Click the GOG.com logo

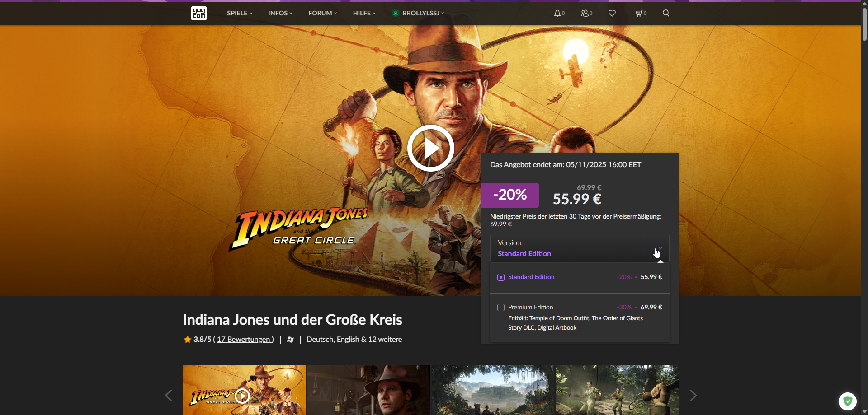(x=199, y=13)
